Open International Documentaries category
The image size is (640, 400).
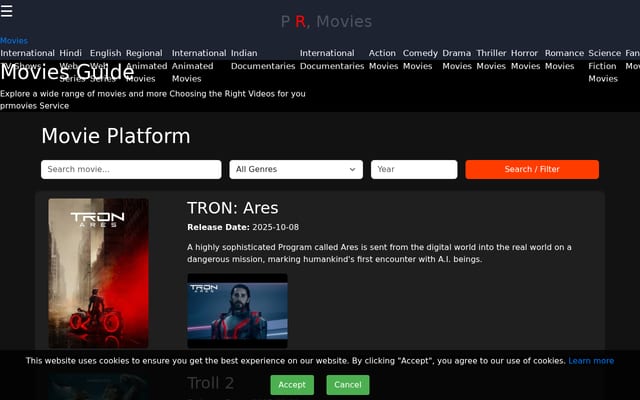point(332,60)
